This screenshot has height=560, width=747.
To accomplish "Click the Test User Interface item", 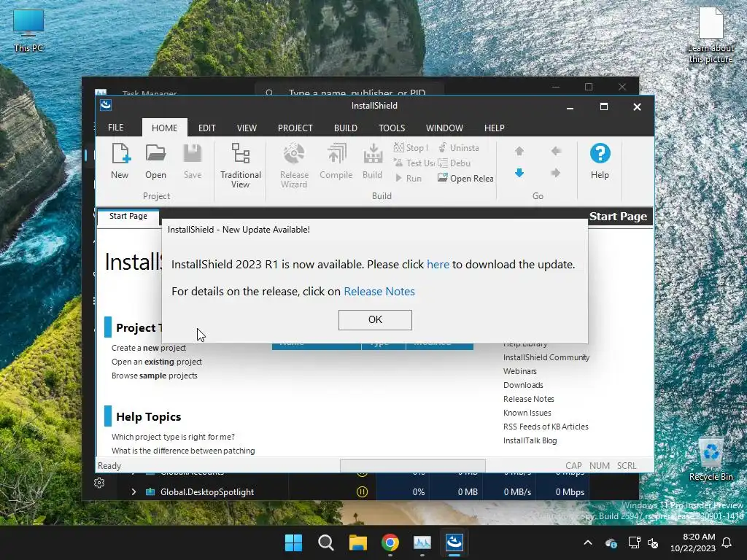I will coord(414,163).
